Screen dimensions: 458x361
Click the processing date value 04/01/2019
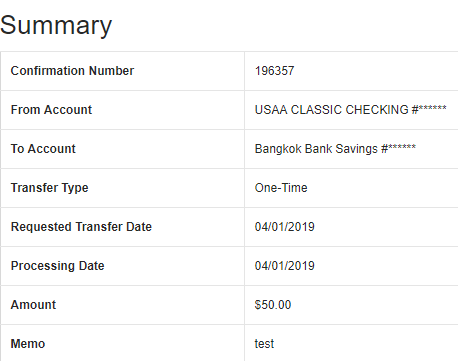(285, 266)
